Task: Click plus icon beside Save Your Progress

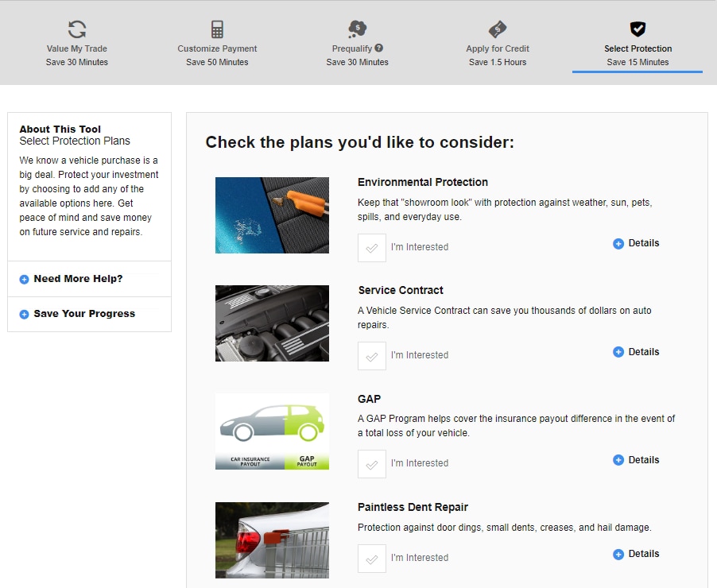Action: click(24, 314)
